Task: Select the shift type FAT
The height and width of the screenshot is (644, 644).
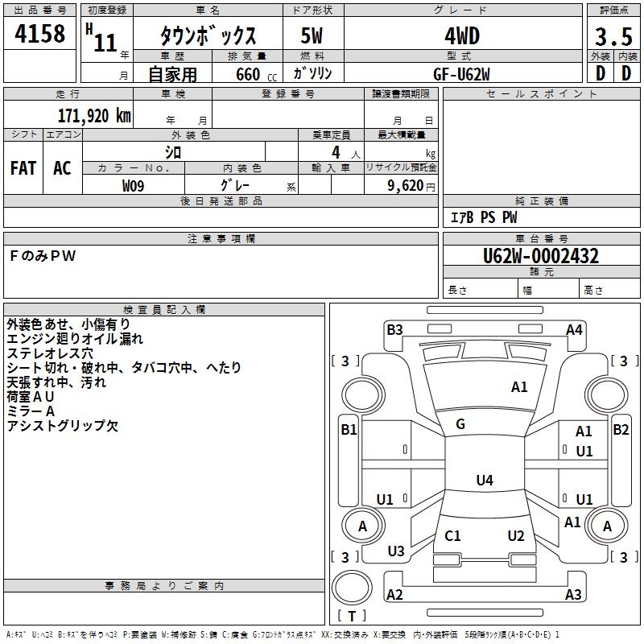Action: coord(23,168)
